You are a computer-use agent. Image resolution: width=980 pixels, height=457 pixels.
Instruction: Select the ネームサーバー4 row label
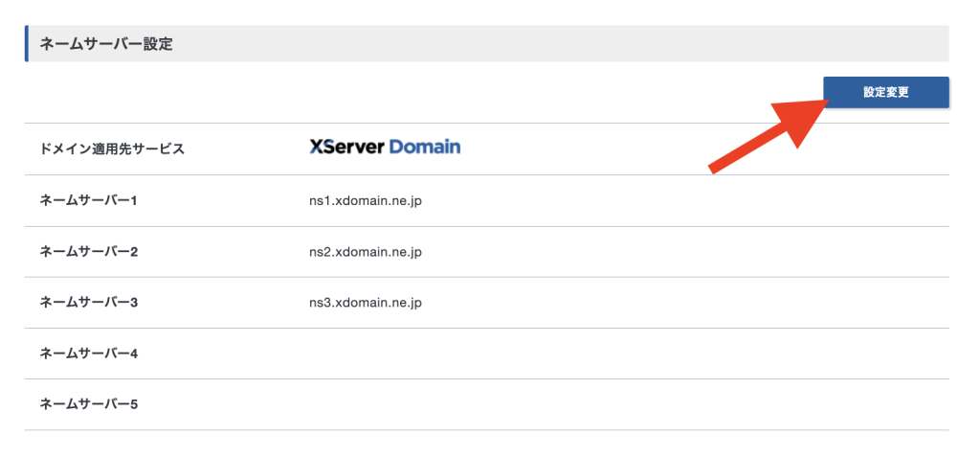(x=89, y=354)
